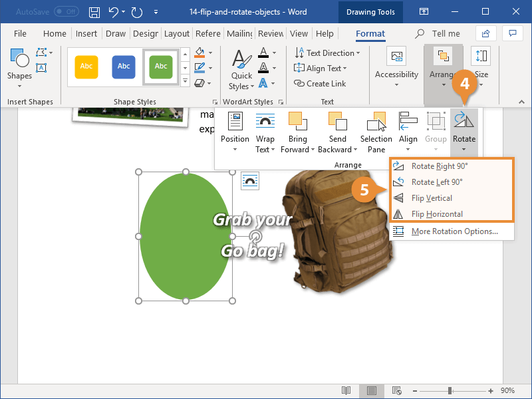Click the Redo repeat icon

click(x=137, y=12)
